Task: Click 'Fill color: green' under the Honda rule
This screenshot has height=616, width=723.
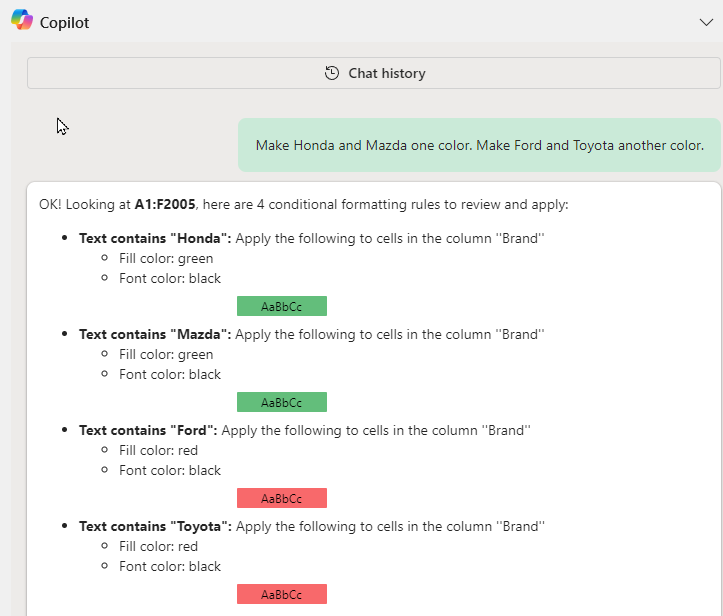Action: [x=165, y=258]
